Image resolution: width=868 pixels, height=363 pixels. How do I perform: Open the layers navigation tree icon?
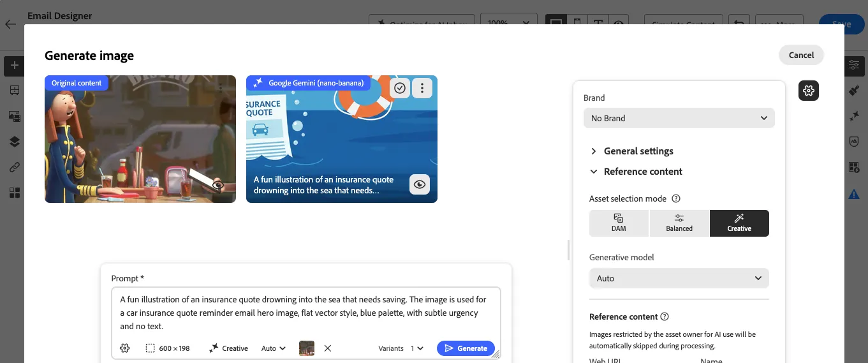(14, 142)
